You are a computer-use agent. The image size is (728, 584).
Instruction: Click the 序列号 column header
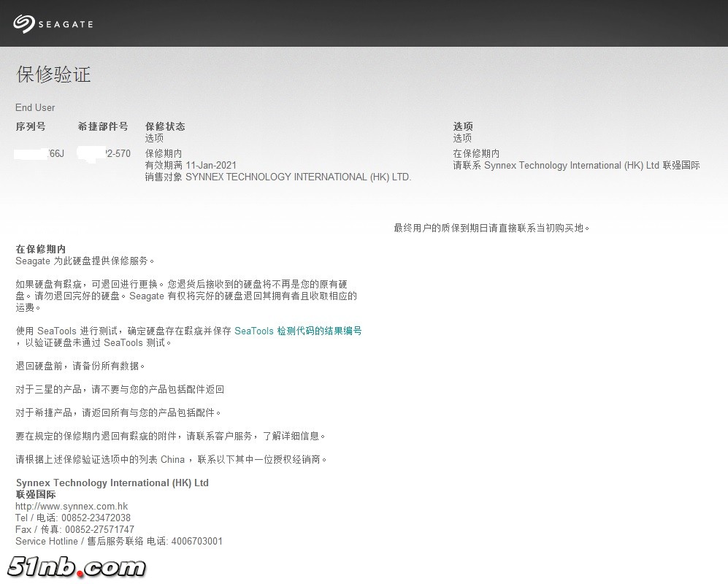pyautogui.click(x=31, y=126)
